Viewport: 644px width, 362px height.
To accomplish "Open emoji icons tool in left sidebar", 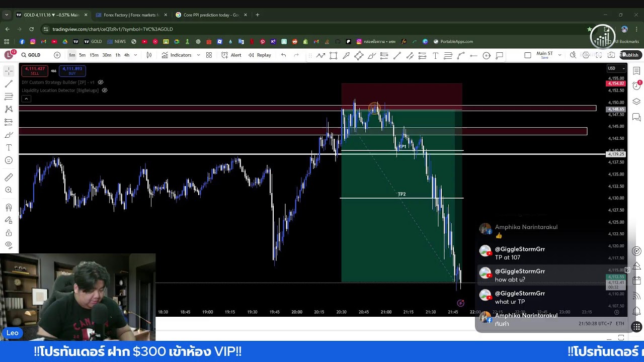I will (9, 160).
